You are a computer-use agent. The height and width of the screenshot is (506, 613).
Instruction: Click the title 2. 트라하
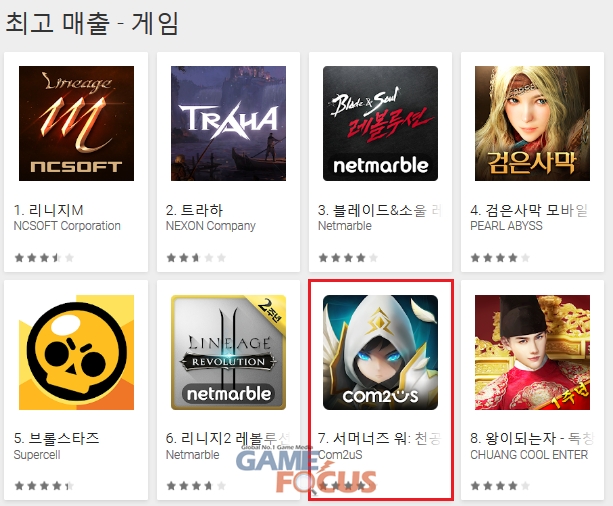194,210
